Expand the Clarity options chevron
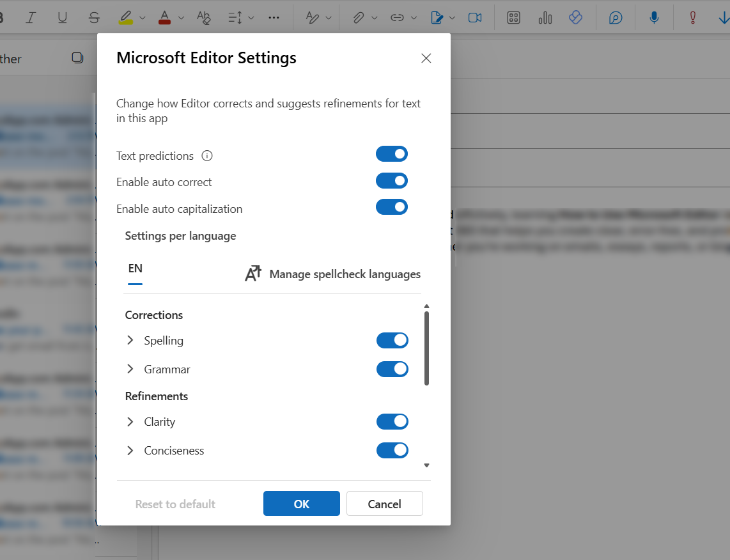The image size is (730, 560). 130,422
